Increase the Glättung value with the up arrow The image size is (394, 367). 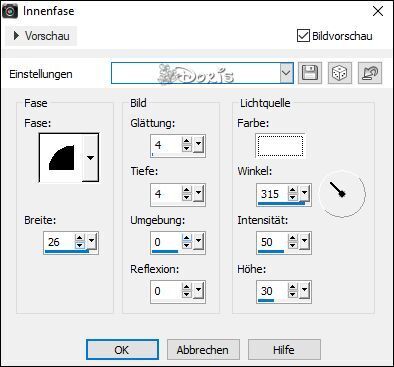pos(187,141)
